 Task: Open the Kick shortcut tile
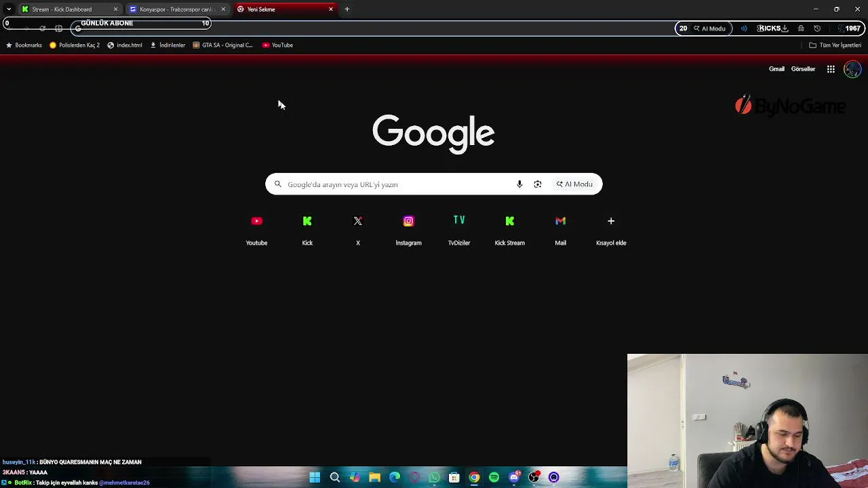[307, 230]
